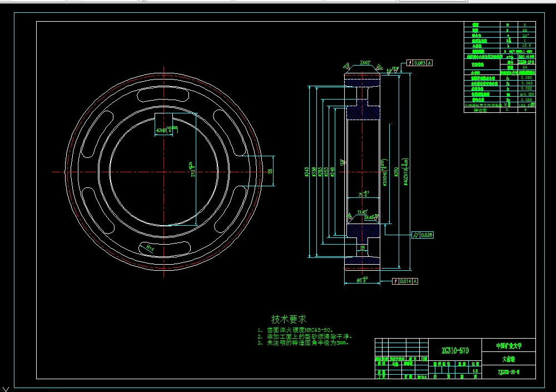Click the 0.090 value in parameter table
The width and height of the screenshot is (556, 392).
[x=527, y=78]
